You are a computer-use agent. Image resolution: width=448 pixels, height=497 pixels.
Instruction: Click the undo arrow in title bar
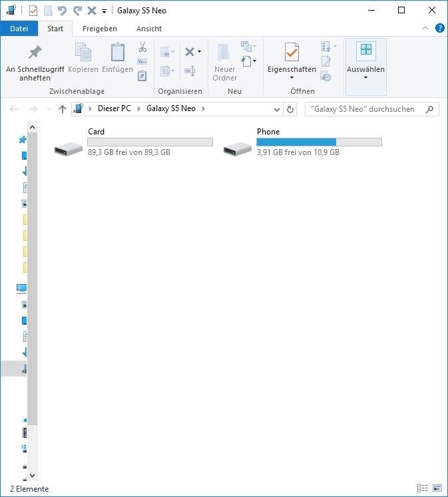(62, 11)
